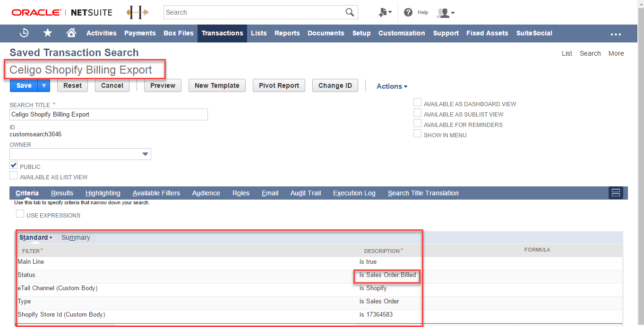Open the Reports menu
The height and width of the screenshot is (327, 644).
coord(287,33)
